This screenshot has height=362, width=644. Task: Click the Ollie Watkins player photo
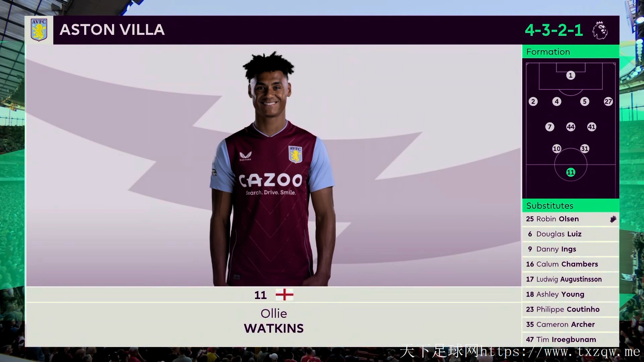click(272, 169)
